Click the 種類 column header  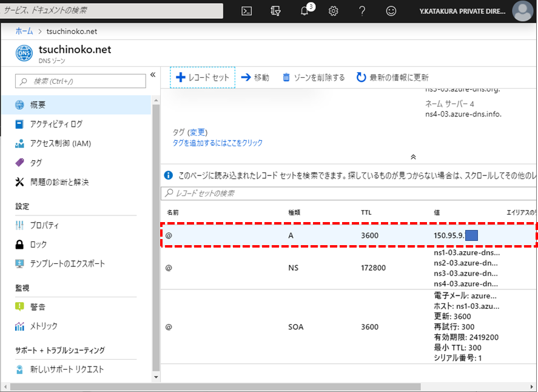coord(294,212)
